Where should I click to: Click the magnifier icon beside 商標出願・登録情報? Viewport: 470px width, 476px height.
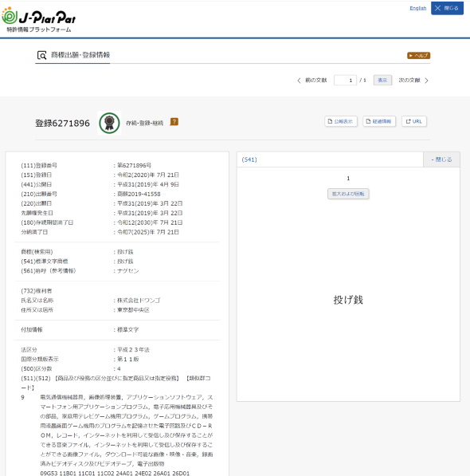point(42,55)
